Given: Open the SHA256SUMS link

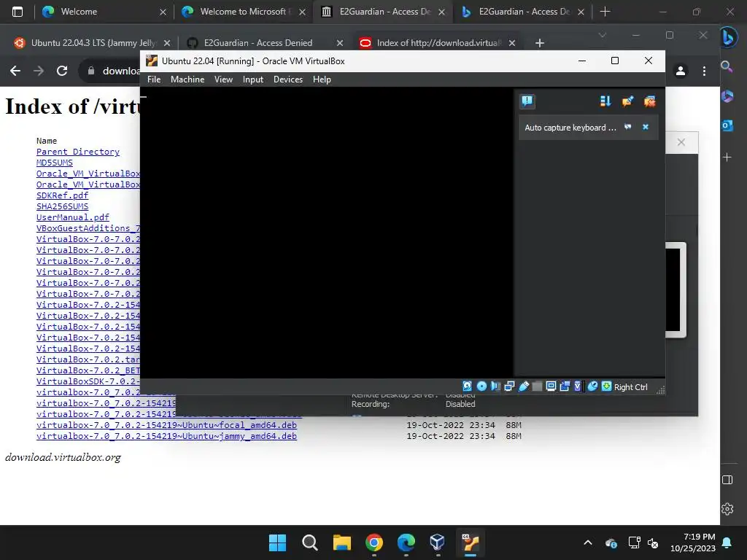Looking at the screenshot, I should coord(63,206).
